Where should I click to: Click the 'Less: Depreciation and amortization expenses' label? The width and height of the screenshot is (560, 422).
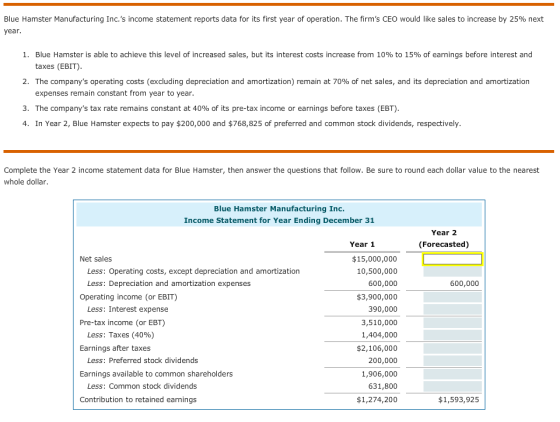tap(169, 283)
